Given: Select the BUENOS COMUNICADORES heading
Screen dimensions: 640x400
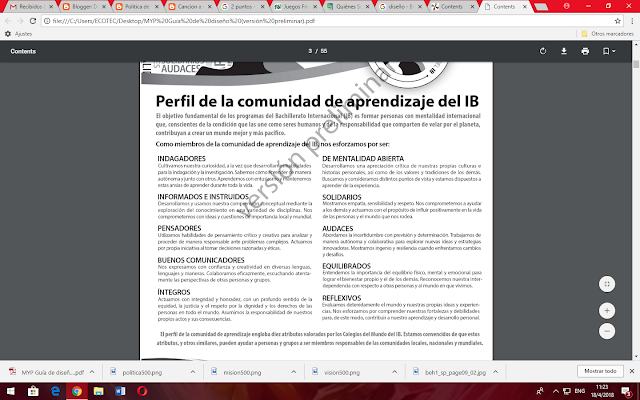Looking at the screenshot, I should [201, 260].
